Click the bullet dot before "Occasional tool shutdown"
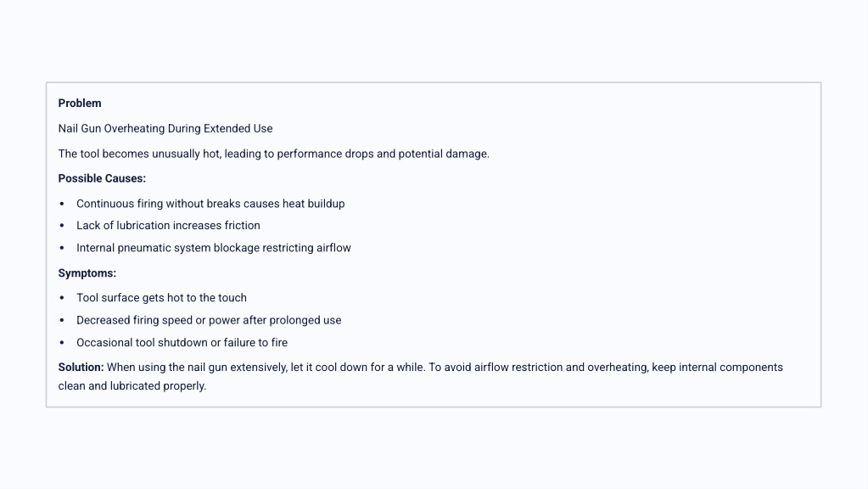868x489 pixels. 62,343
